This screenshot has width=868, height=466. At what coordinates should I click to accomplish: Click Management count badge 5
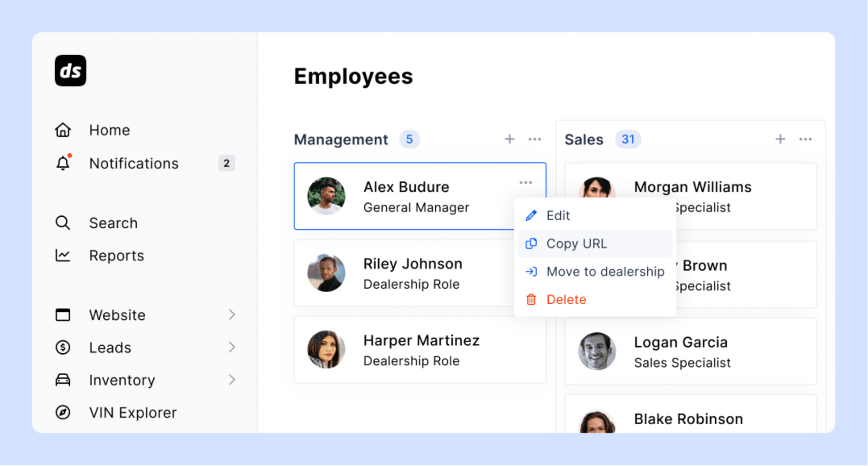pos(409,139)
